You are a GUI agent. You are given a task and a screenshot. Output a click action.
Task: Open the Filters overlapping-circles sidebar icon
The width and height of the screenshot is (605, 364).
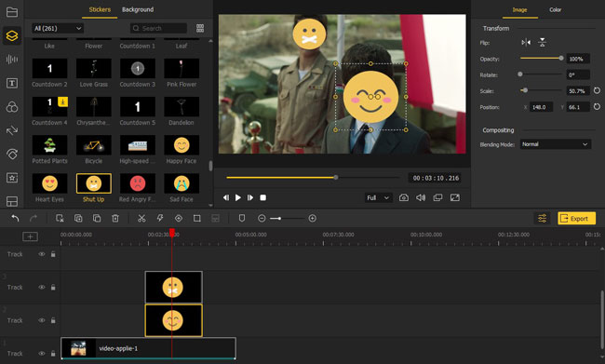[12, 107]
